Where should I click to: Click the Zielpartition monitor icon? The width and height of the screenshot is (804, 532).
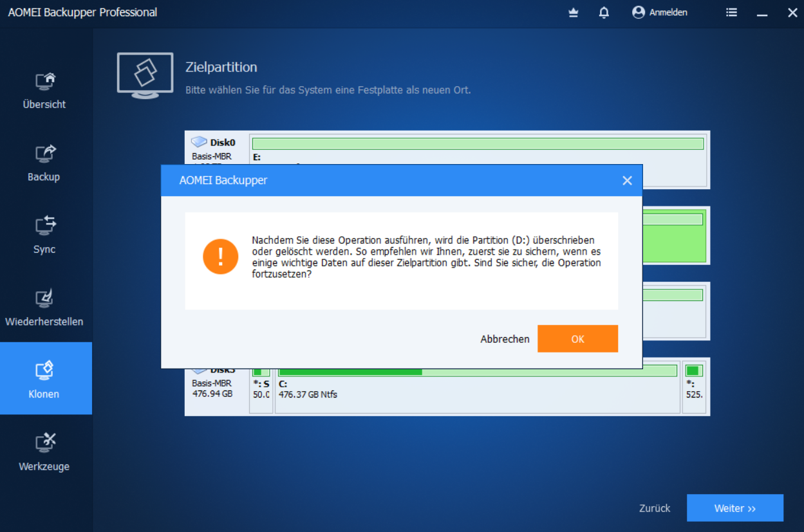(x=145, y=75)
